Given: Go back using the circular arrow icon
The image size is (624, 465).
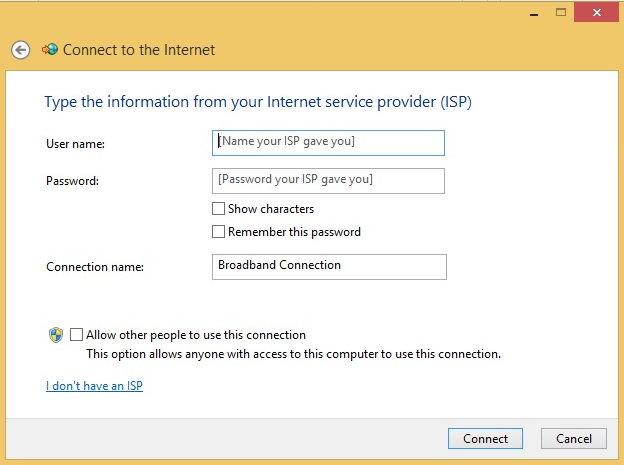Looking at the screenshot, I should (x=20, y=50).
